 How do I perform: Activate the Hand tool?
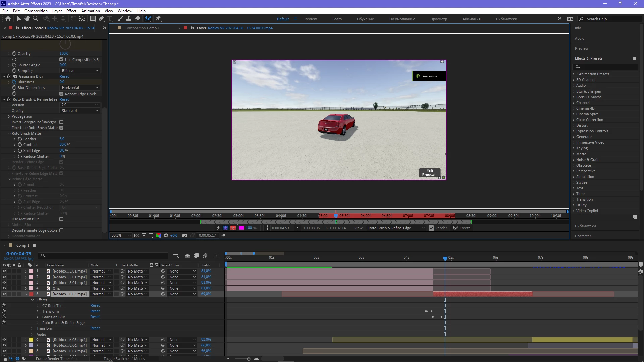(x=27, y=19)
